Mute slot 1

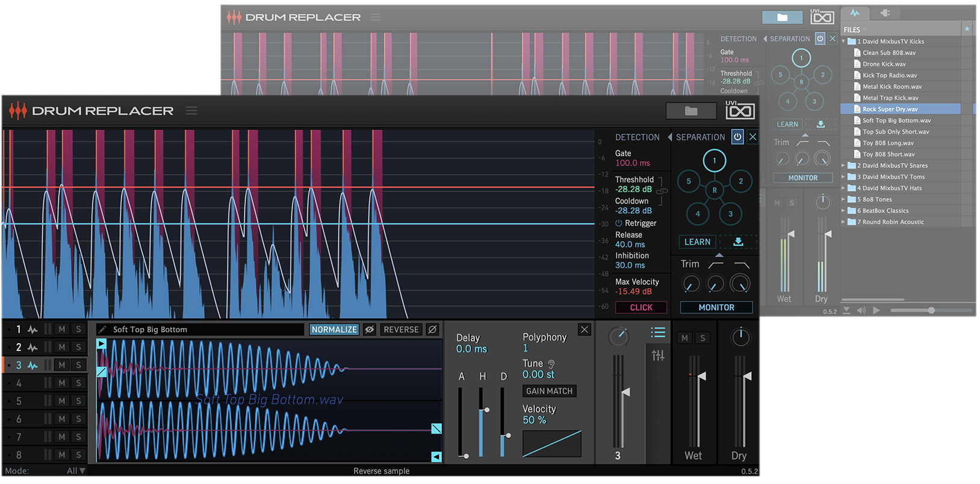pyautogui.click(x=62, y=329)
